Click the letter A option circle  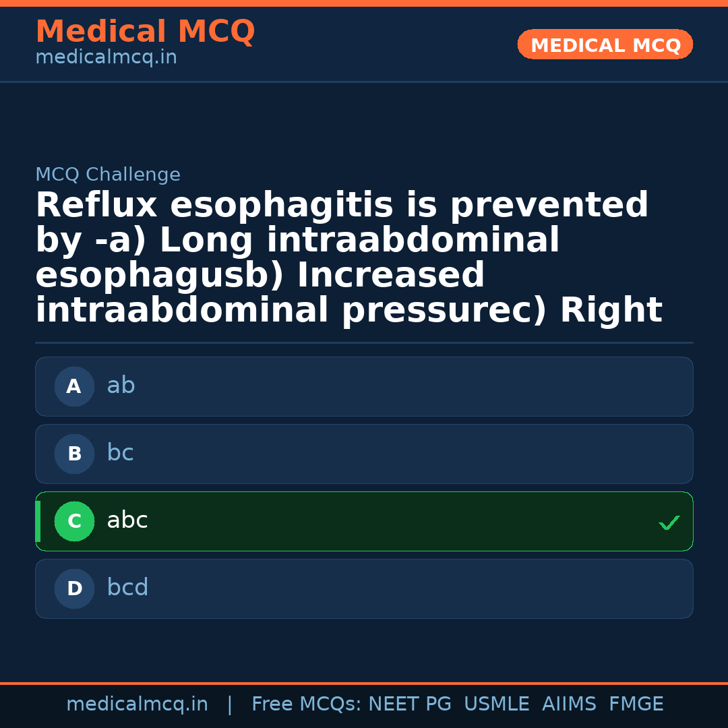[74, 386]
